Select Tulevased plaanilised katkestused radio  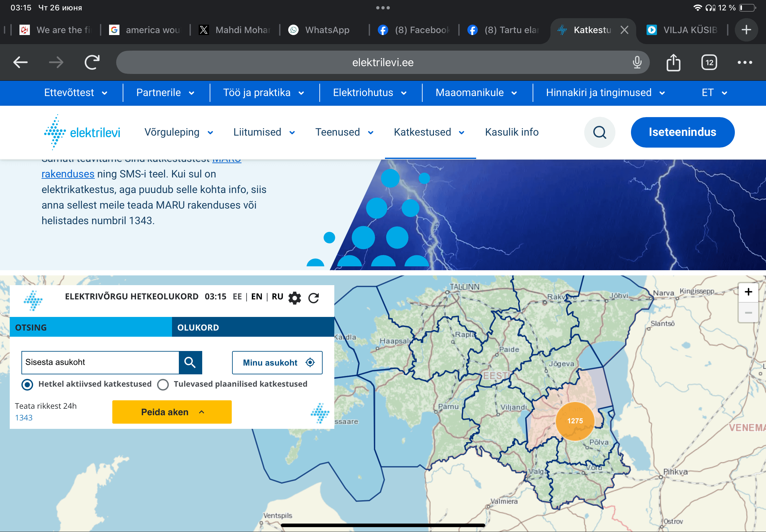pos(163,384)
